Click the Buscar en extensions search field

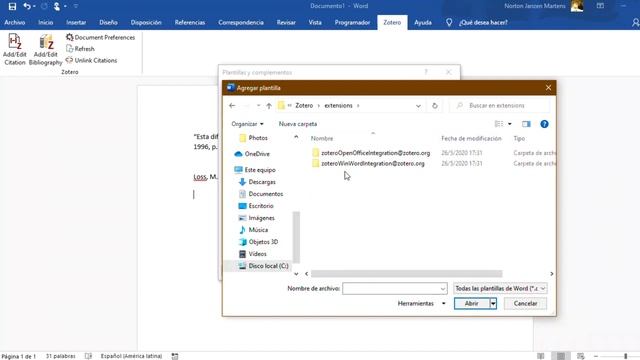point(499,105)
